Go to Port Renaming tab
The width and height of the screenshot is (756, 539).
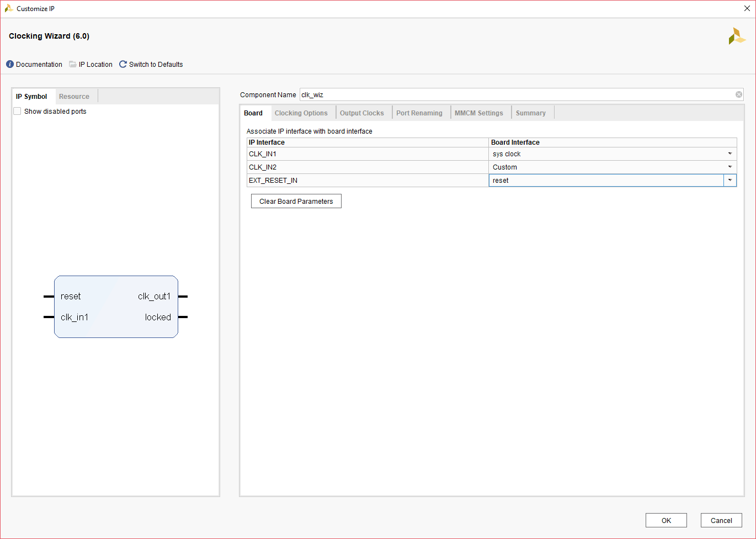tap(419, 113)
